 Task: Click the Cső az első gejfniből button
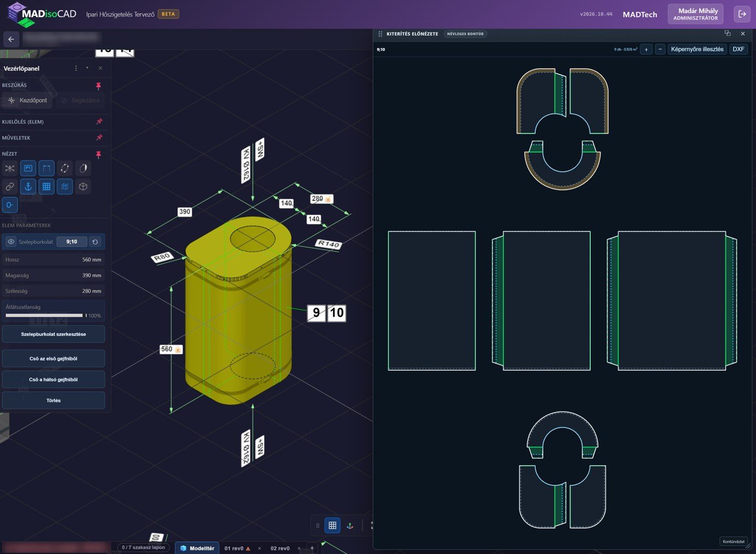click(53, 358)
